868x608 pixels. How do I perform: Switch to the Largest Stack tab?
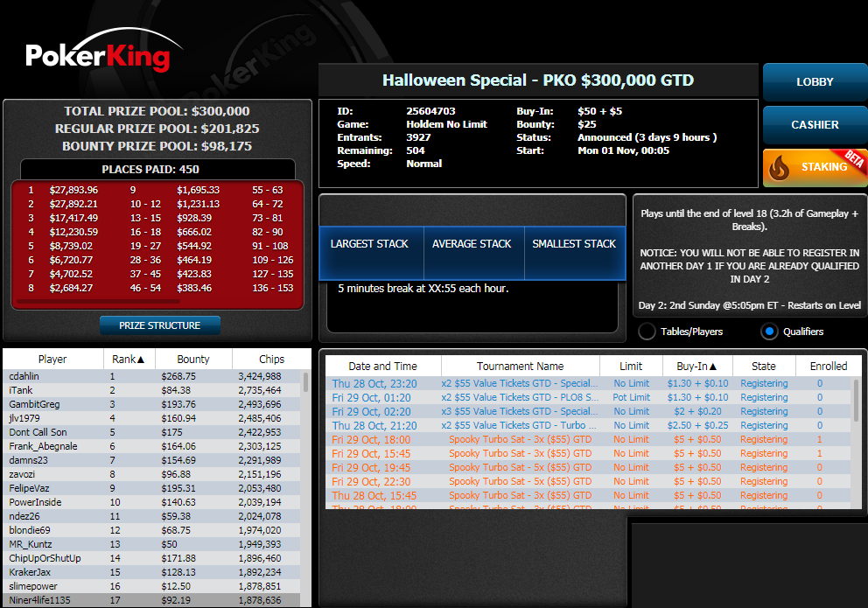369,244
